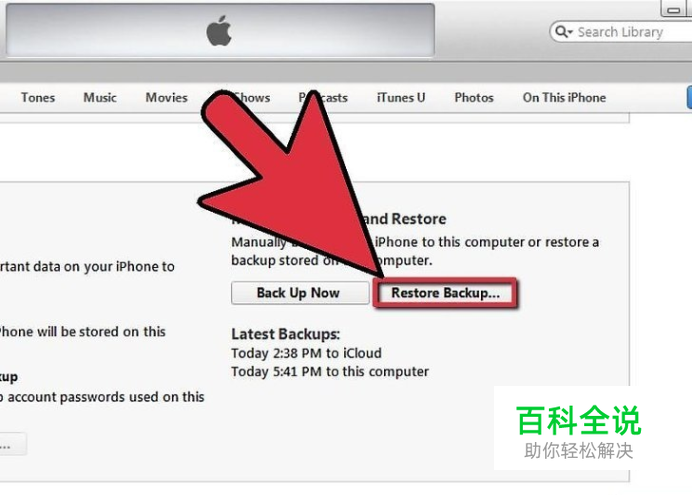This screenshot has height=495, width=692.
Task: Click the blue button at right edge
Action: (689, 97)
